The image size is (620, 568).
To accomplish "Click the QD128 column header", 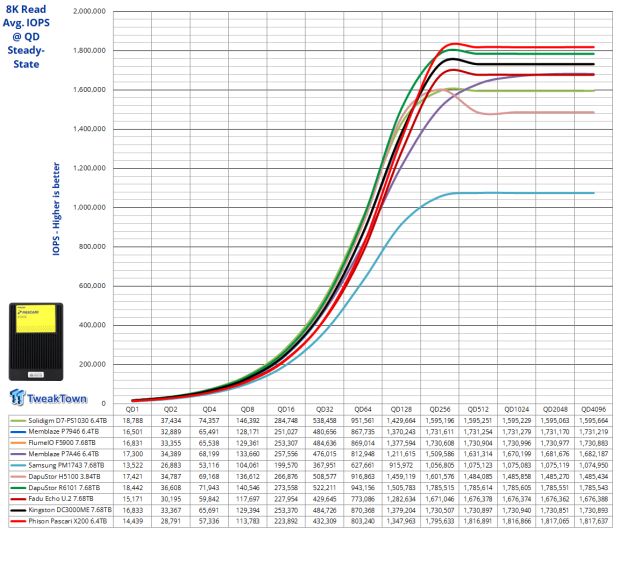I will (401, 409).
